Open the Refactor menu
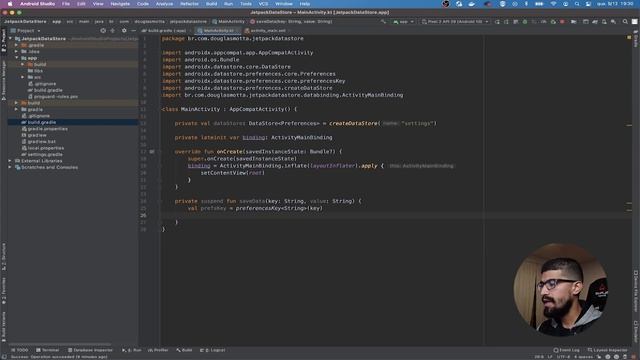 tap(189, 4)
